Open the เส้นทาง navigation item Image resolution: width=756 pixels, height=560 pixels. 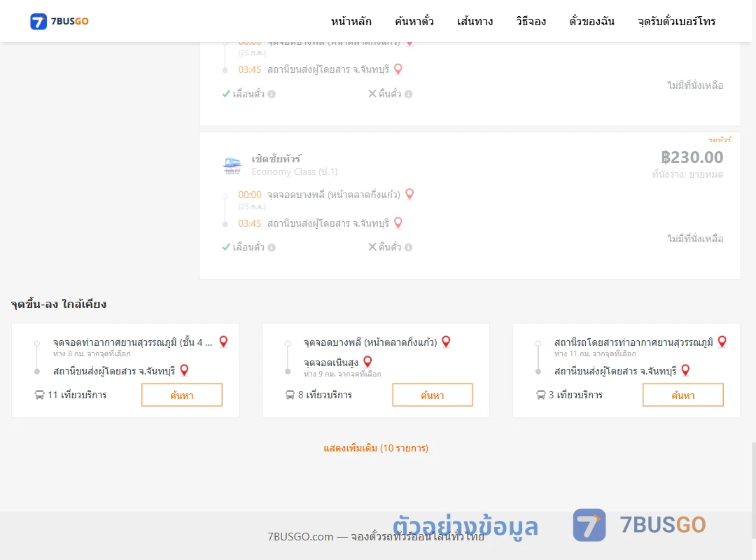tap(475, 21)
